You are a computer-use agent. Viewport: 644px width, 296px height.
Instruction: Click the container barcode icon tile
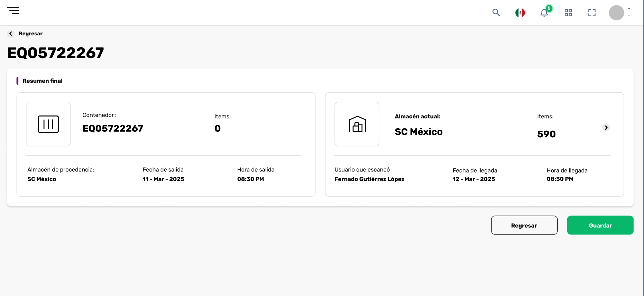pos(48,124)
